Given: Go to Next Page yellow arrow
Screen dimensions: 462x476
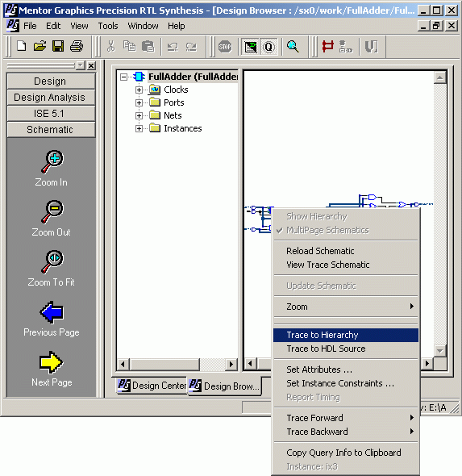Looking at the screenshot, I should pos(51,362).
